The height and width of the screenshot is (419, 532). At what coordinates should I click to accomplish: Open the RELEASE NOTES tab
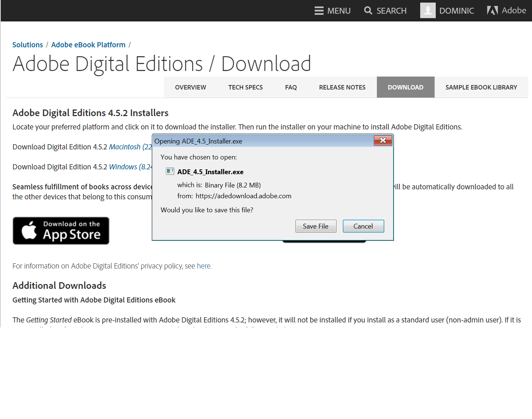(342, 87)
